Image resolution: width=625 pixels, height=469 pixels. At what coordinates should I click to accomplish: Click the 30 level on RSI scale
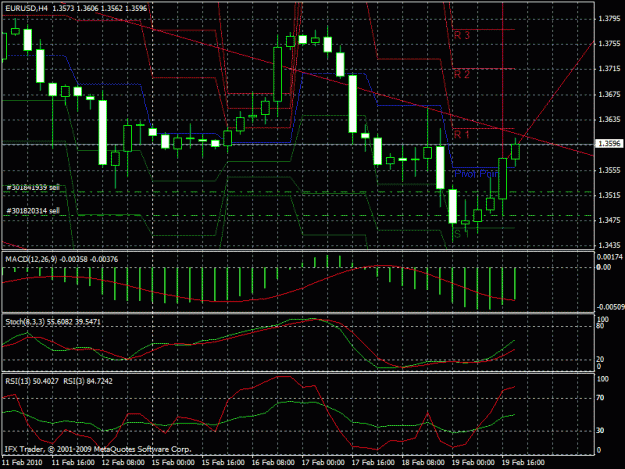600,430
